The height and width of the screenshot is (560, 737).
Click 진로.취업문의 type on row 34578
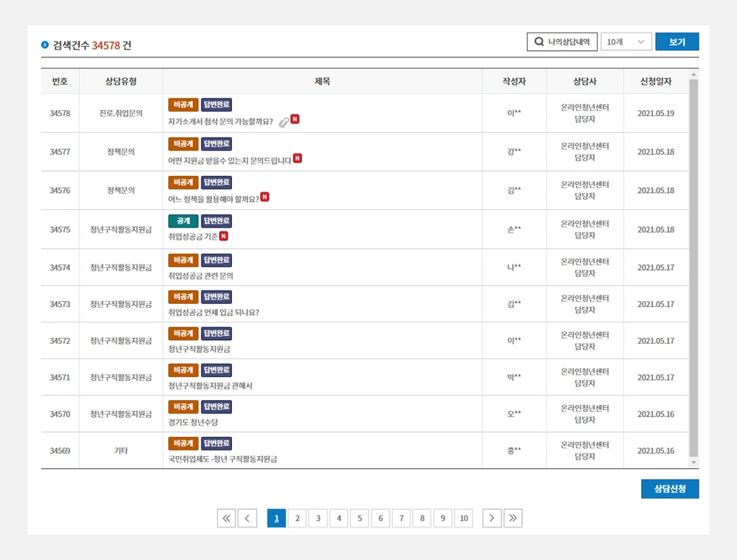[121, 113]
